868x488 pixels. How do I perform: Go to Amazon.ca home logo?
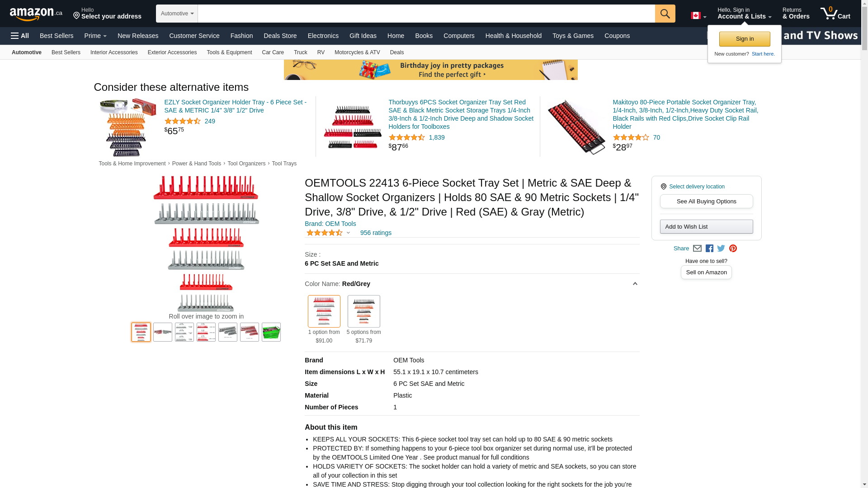click(36, 14)
